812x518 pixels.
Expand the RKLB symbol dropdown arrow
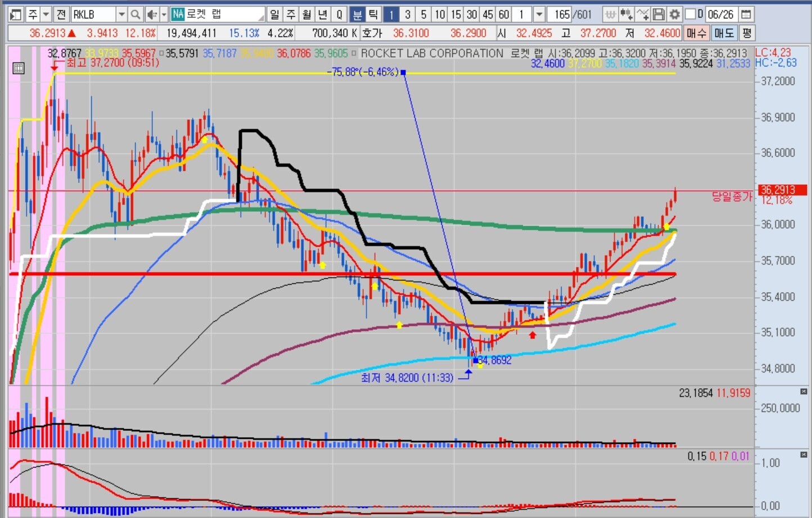coord(121,15)
